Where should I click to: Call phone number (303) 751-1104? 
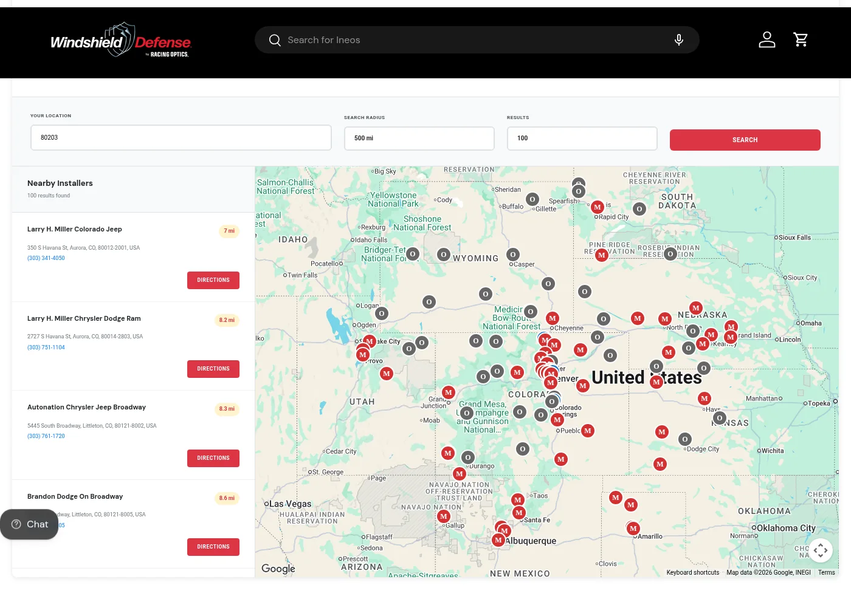pyautogui.click(x=46, y=347)
